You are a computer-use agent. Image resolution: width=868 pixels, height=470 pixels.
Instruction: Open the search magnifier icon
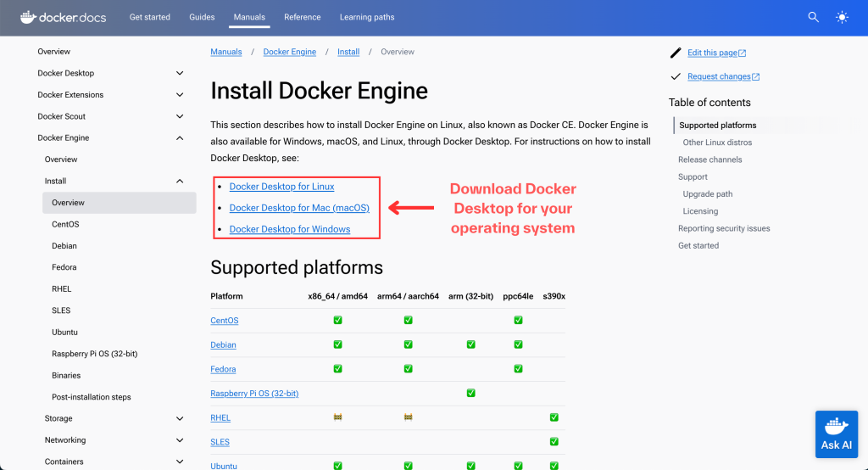pyautogui.click(x=813, y=17)
